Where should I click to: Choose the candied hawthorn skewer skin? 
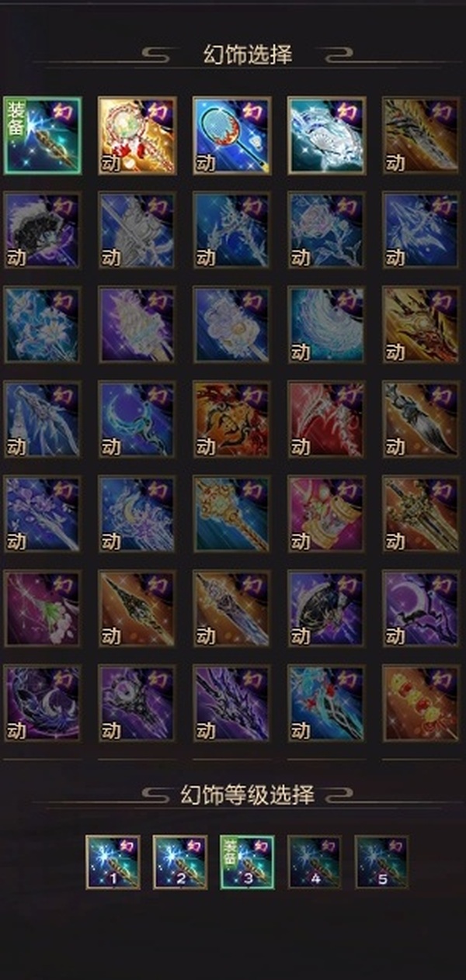[422, 703]
